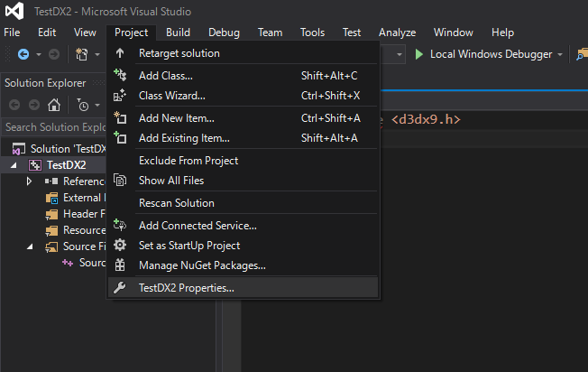This screenshot has height=372, width=588.
Task: Collapse the Source Files folder
Action: 30,246
